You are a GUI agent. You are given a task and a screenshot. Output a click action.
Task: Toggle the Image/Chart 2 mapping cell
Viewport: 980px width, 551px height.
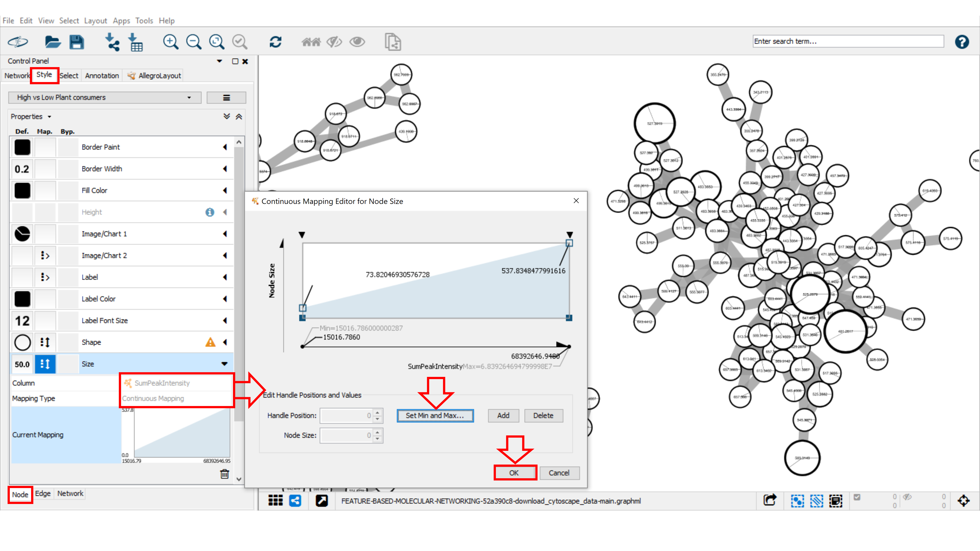pyautogui.click(x=45, y=255)
